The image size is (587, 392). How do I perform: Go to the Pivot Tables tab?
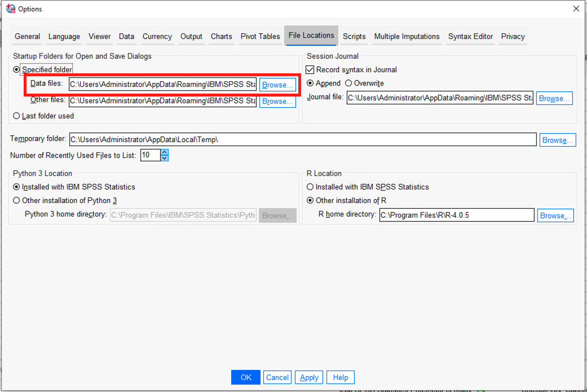tap(260, 36)
